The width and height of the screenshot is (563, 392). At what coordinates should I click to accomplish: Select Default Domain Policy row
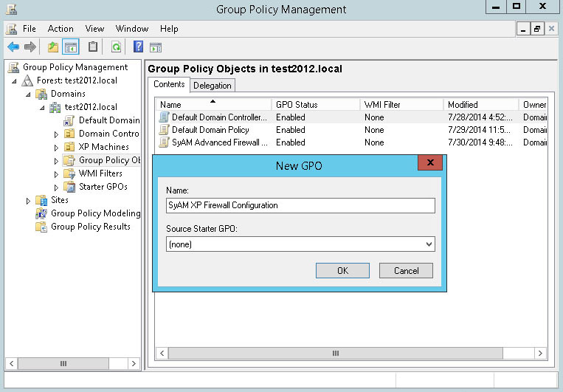pos(210,130)
